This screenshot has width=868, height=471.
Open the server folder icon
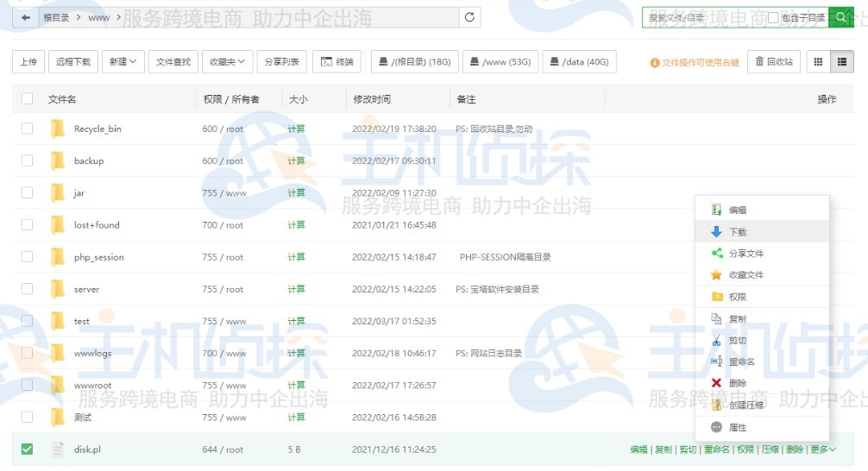[x=58, y=289]
